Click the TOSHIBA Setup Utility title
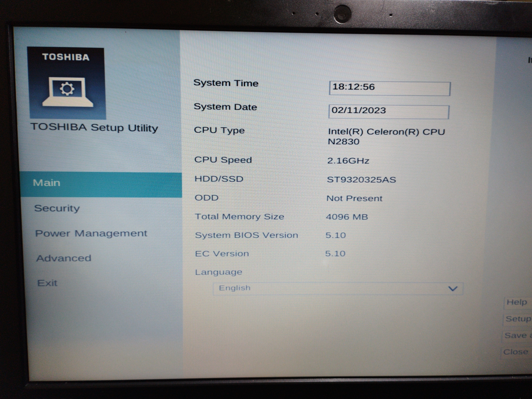Image resolution: width=532 pixels, height=399 pixels. (94, 127)
